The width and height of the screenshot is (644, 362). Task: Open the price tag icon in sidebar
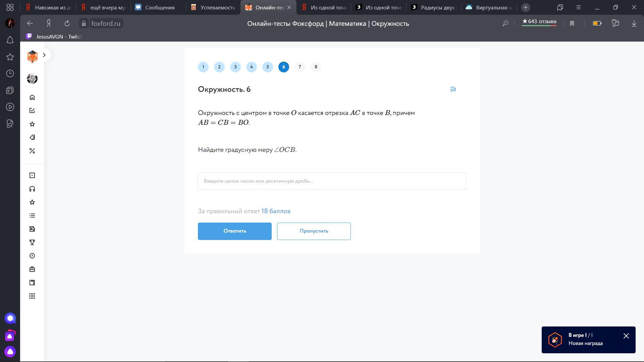point(32,137)
